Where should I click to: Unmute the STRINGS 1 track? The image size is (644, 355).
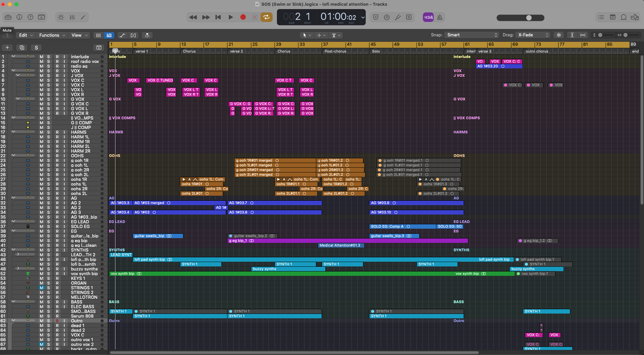(41, 288)
